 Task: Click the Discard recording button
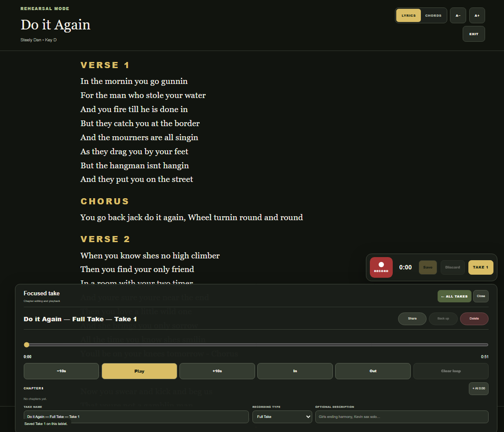coord(453,267)
